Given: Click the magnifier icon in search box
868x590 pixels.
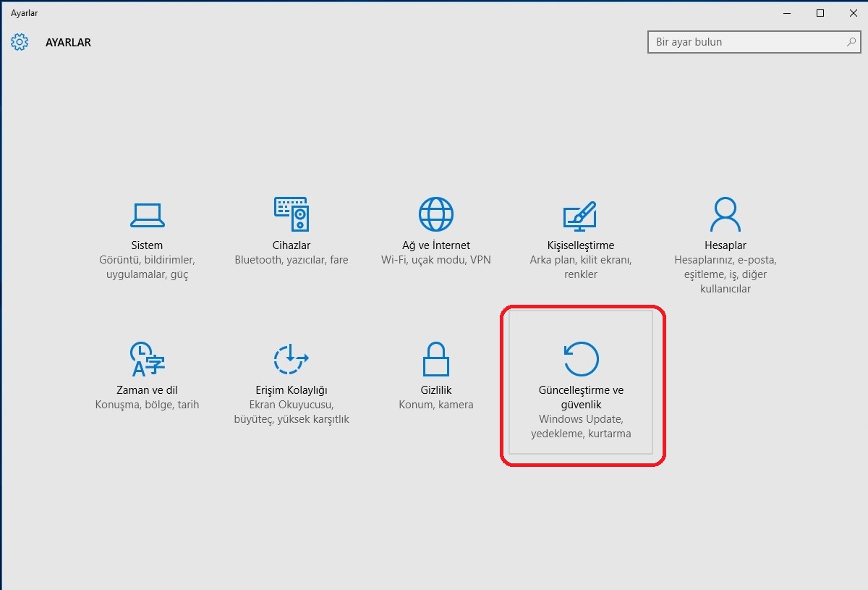Looking at the screenshot, I should pyautogui.click(x=851, y=42).
